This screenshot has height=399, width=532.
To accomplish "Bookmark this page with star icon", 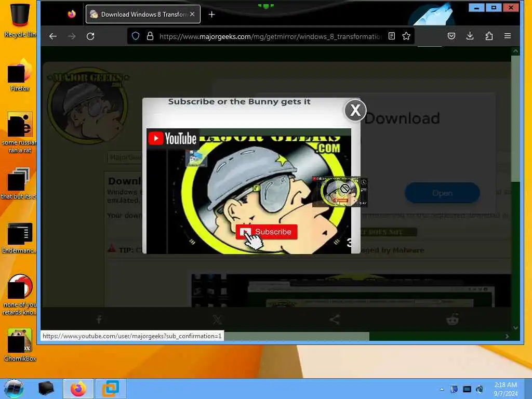I will coord(406,36).
